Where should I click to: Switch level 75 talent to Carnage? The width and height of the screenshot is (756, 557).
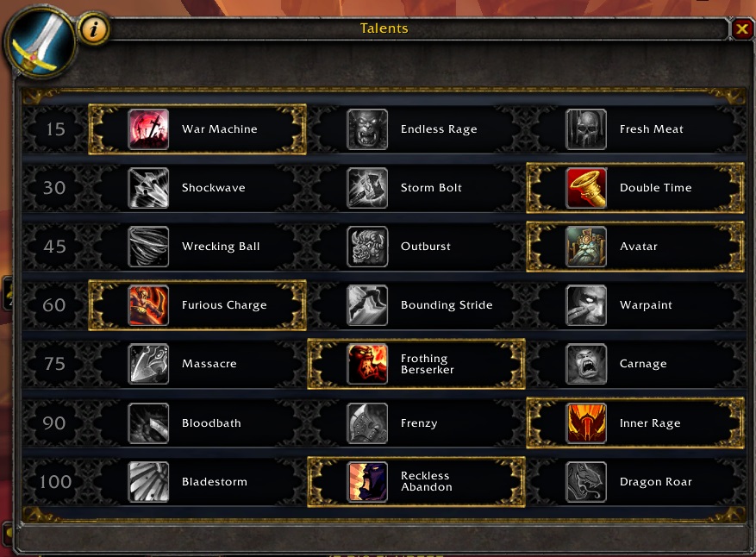pos(635,364)
